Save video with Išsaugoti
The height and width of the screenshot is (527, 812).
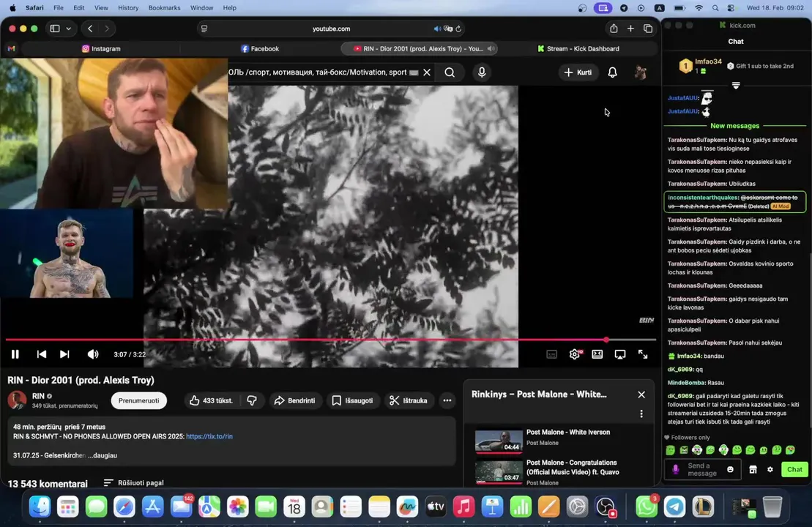pos(353,400)
